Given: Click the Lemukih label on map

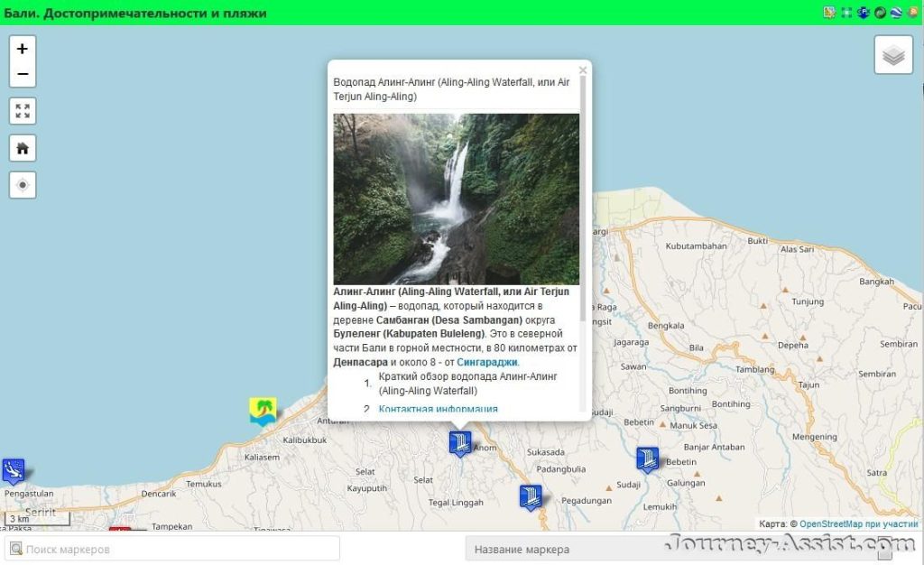Looking at the screenshot, I should (x=660, y=506).
